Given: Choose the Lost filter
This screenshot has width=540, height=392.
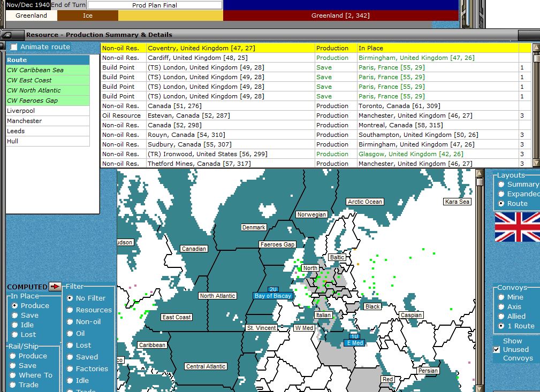Looking at the screenshot, I should coord(70,345).
